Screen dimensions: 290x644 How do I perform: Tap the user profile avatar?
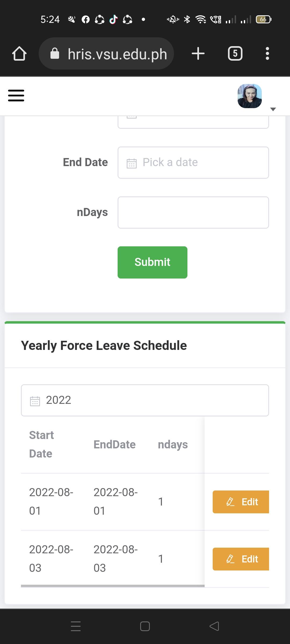point(250,96)
